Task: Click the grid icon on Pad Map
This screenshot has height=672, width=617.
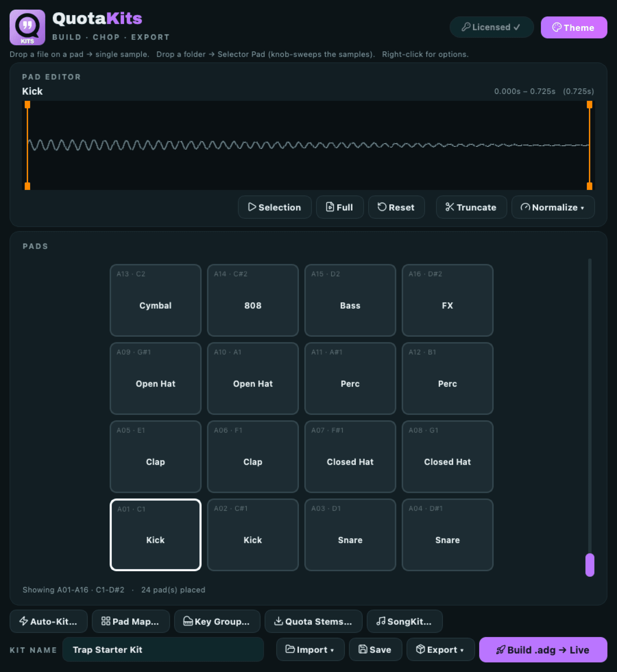Action: coord(106,621)
